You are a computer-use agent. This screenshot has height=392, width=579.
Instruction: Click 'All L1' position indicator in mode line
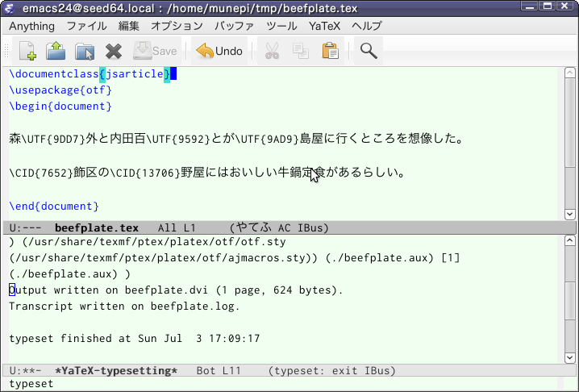177,228
